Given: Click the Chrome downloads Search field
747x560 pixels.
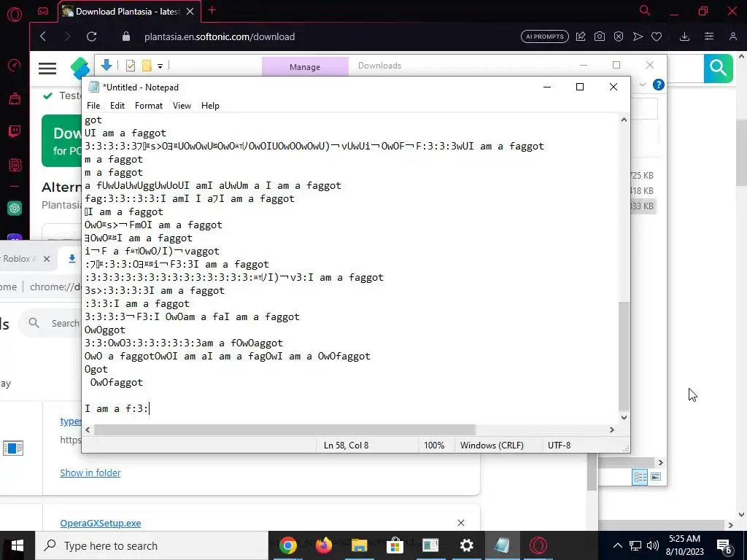Looking at the screenshot, I should pyautogui.click(x=50, y=323).
